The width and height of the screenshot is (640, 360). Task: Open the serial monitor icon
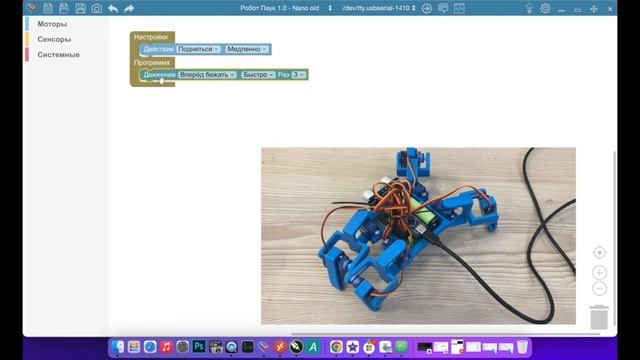pyautogui.click(x=443, y=8)
